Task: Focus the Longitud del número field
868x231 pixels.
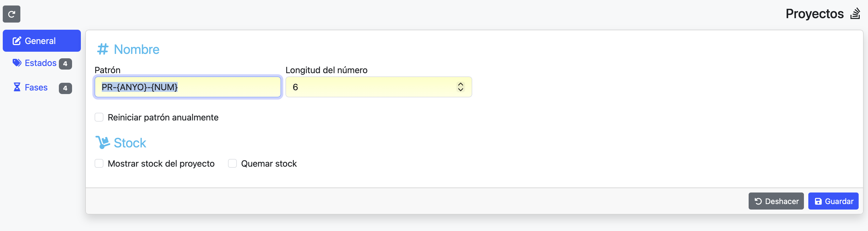Action: coord(371,87)
